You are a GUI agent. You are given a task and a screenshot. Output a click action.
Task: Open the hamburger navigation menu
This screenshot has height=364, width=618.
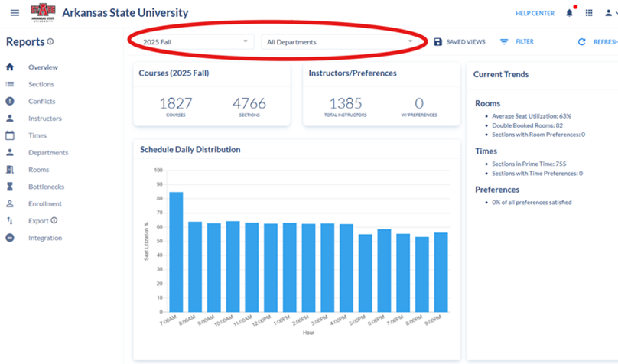pos(15,13)
